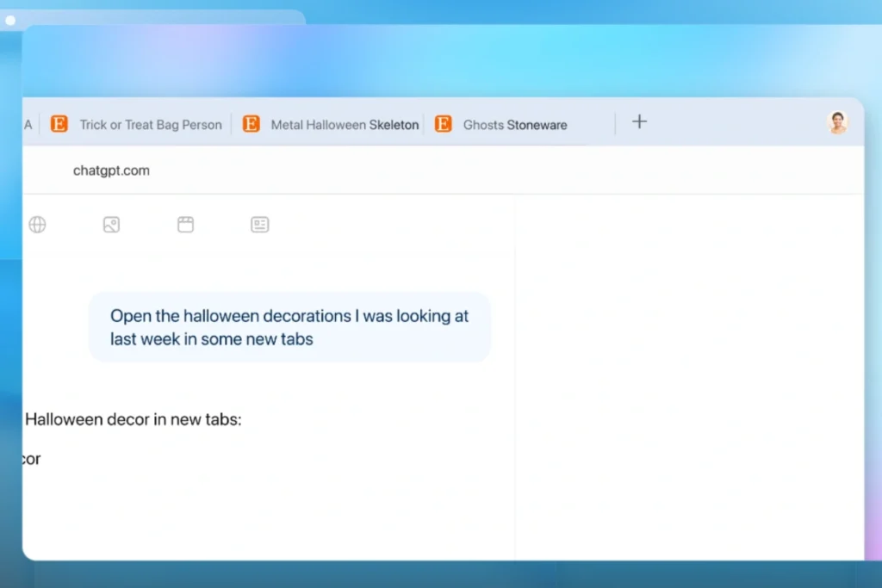Screen dimensions: 882x588
Task: Click Etsy favicon on Ghosts Stoneware tab
Action: [x=443, y=124]
